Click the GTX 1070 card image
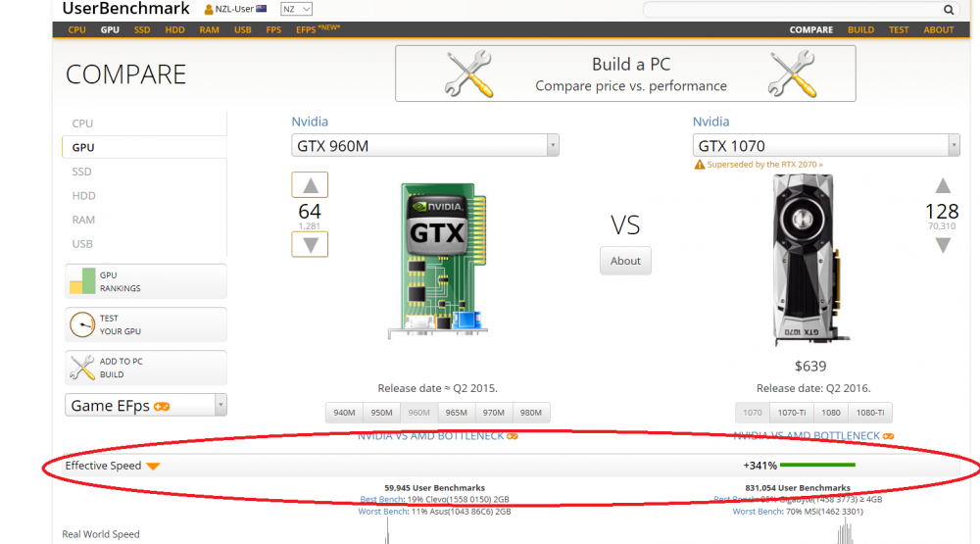Viewport: 980px width, 544px height. click(809, 260)
